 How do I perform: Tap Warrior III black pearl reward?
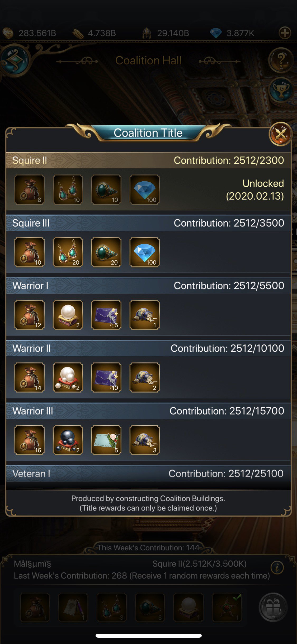(x=68, y=440)
